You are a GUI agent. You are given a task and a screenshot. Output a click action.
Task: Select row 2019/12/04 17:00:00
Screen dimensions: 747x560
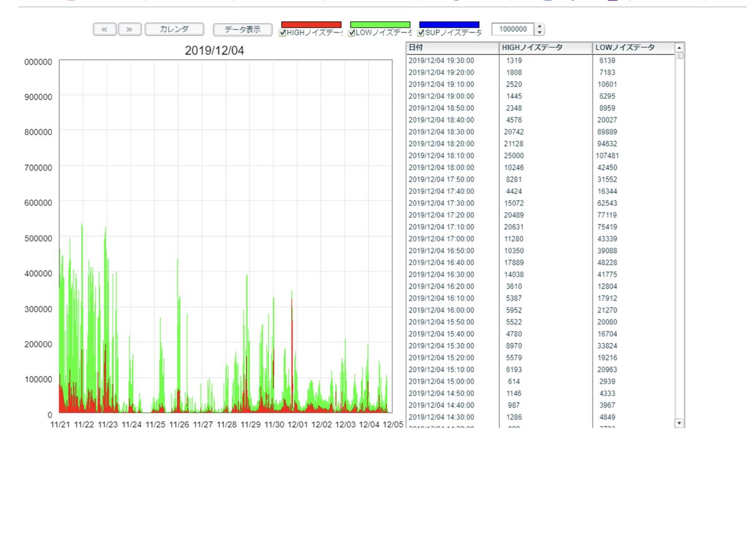tap(540, 238)
